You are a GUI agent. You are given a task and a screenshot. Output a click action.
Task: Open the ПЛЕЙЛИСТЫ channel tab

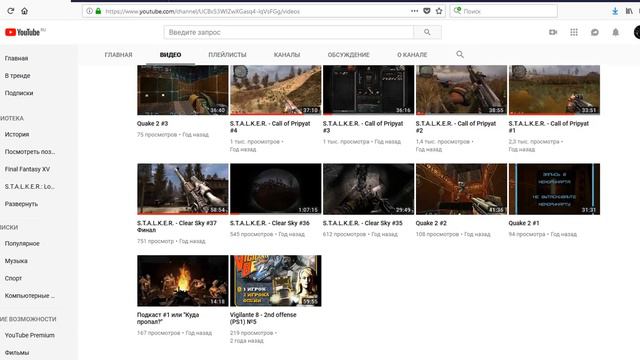coord(227,55)
